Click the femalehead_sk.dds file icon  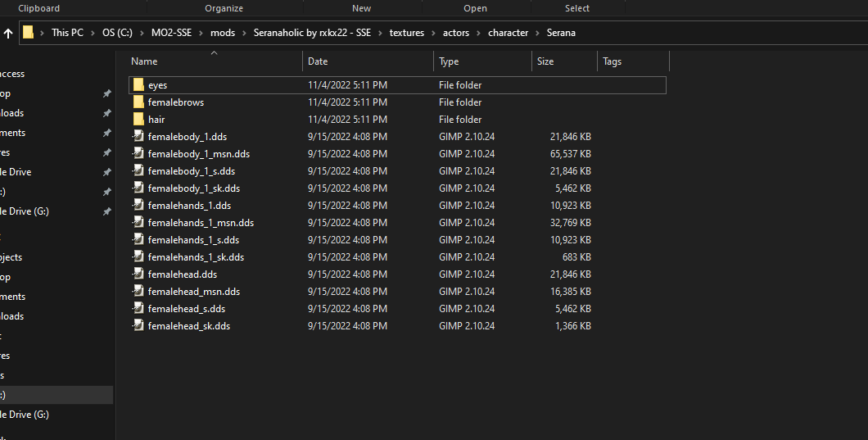point(138,326)
